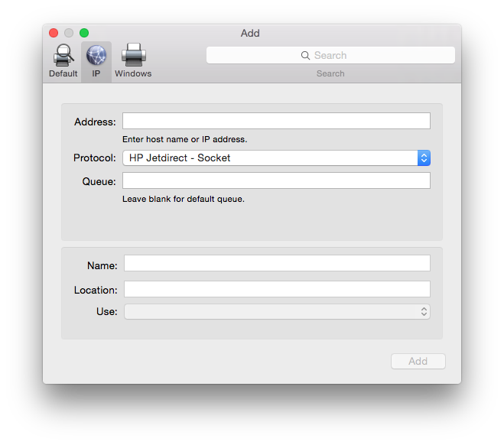Click the Add button
This screenshot has width=504, height=445.
(x=418, y=362)
